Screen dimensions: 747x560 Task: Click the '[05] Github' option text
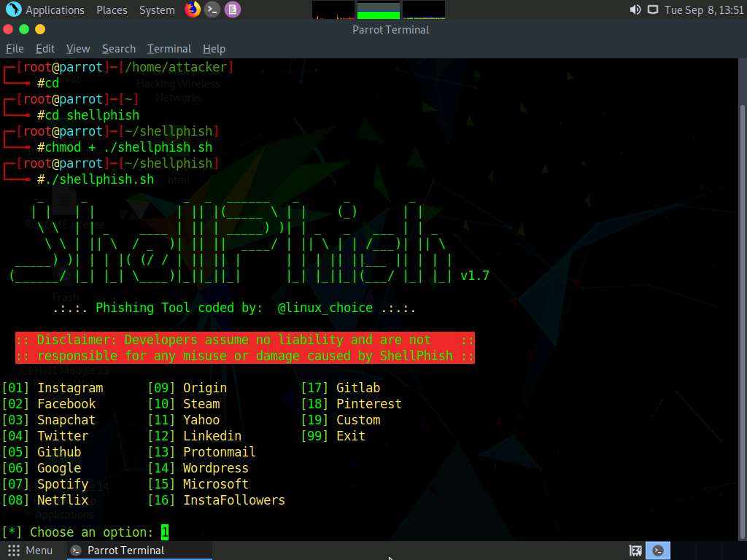[42, 452]
